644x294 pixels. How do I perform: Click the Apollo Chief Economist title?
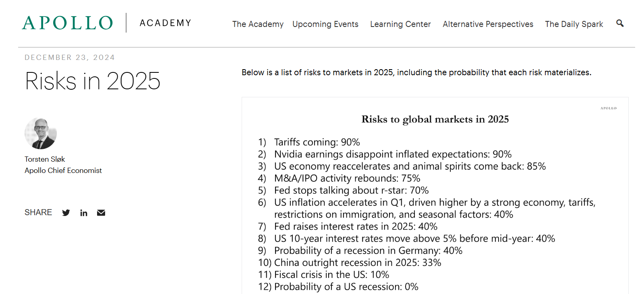63,170
